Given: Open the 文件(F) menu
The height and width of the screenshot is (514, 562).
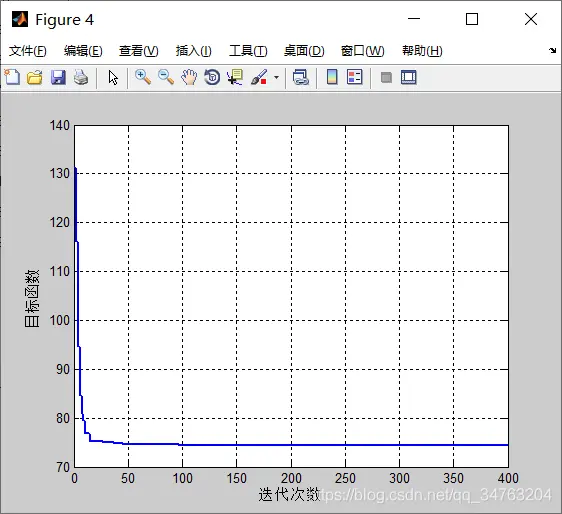Looking at the screenshot, I should click(28, 51).
